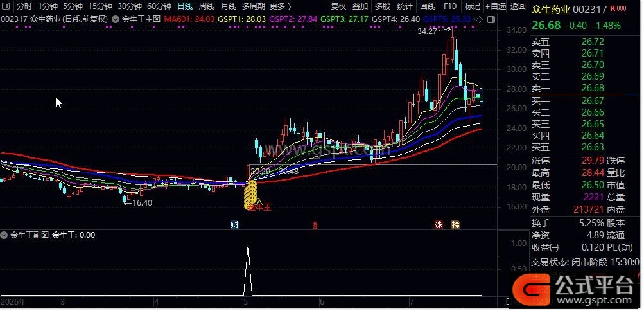This screenshot has width=644, height=311.
Task: Click the 卖四 ask price 26.71
Action: point(593,53)
